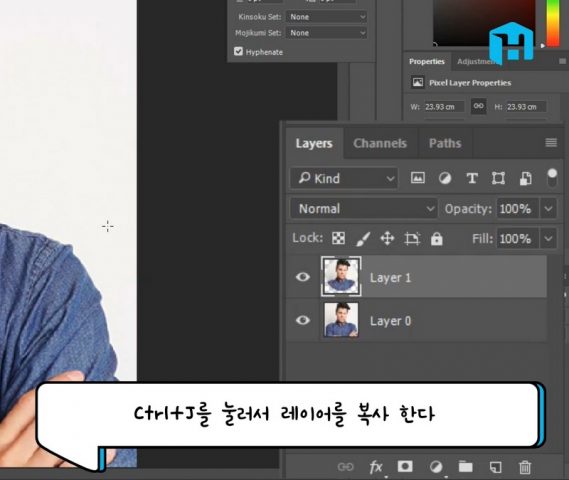Hide Layer 1 with its eye icon
Viewport: 569px width, 480px height.
[x=303, y=277]
